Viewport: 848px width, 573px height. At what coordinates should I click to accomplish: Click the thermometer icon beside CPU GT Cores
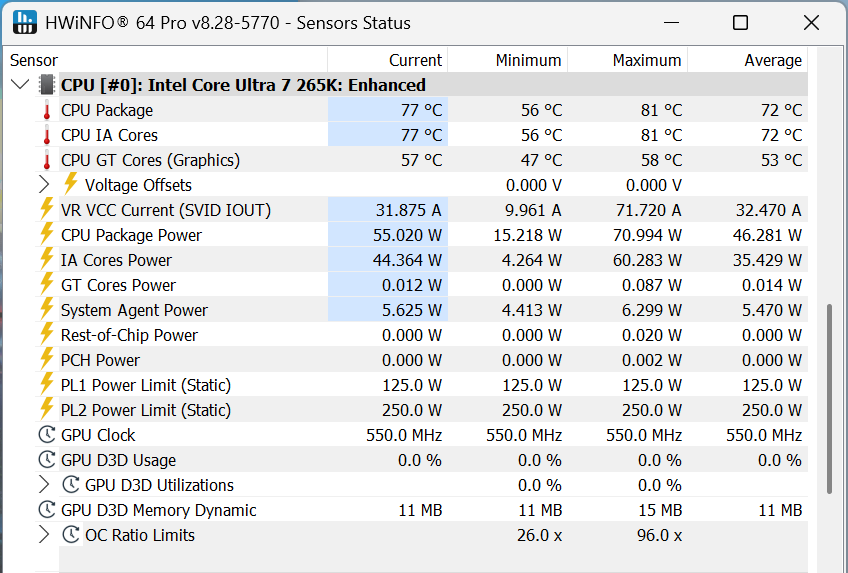tap(46, 160)
